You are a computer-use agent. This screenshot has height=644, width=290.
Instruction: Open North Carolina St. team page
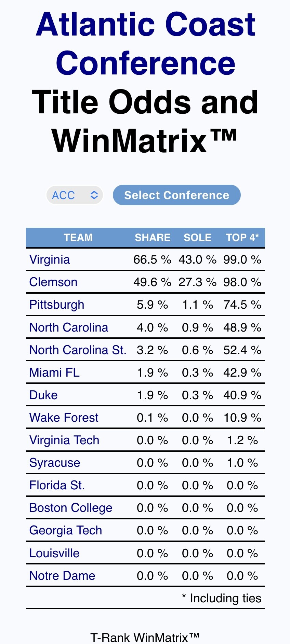(78, 350)
